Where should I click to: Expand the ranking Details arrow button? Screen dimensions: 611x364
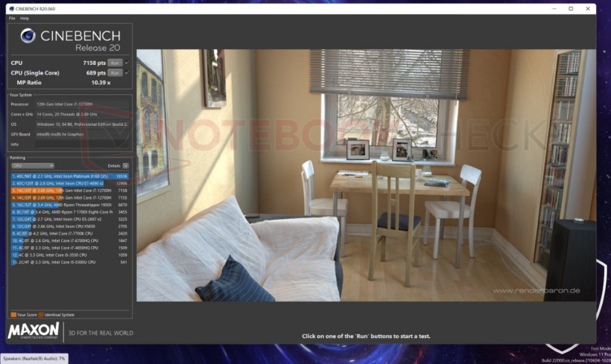pyautogui.click(x=126, y=165)
